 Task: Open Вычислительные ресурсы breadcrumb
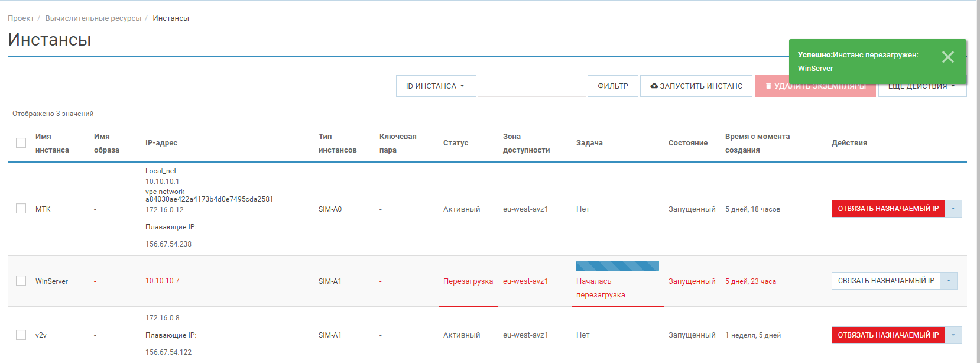93,18
